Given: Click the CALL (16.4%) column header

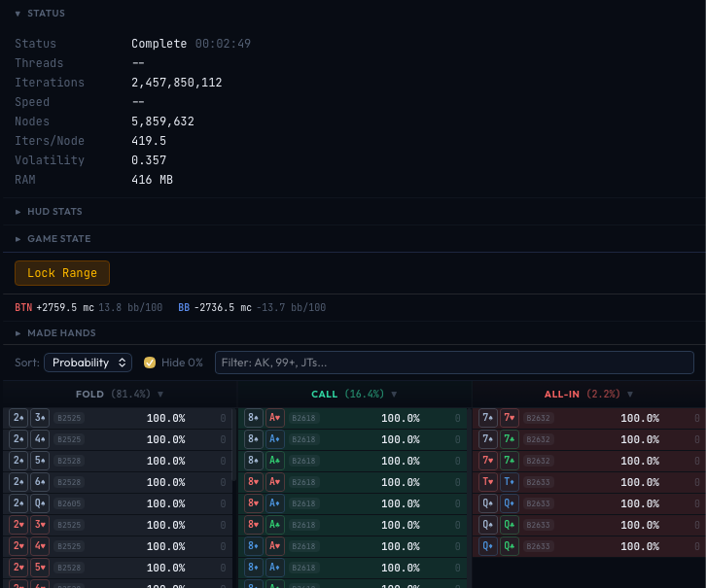Looking at the screenshot, I should pos(354,394).
